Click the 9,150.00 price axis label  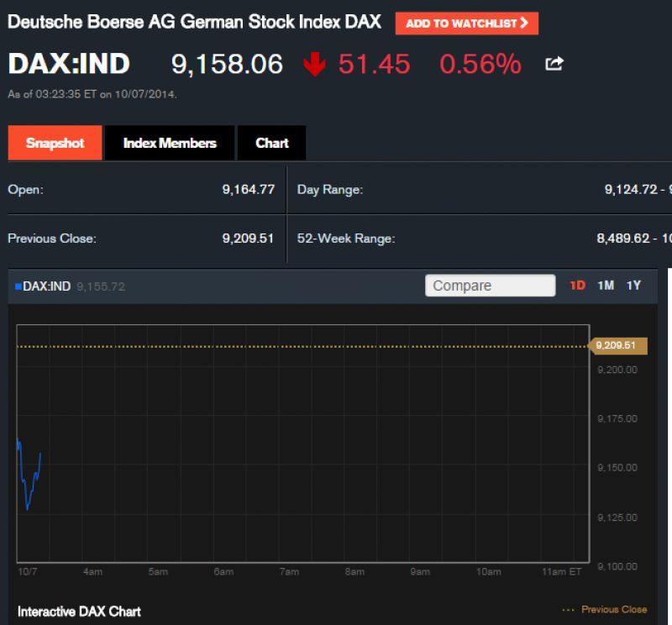coord(617,468)
